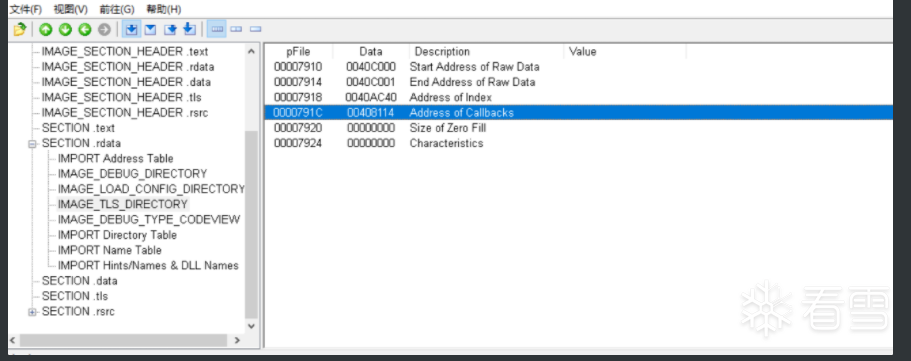Image resolution: width=911 pixels, height=361 pixels.
Task: Click the Description column header
Action: [x=486, y=52]
